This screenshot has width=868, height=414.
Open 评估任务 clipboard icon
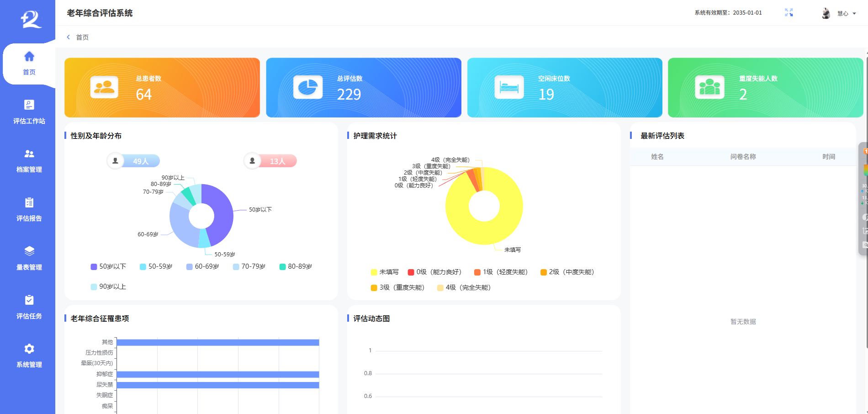click(29, 300)
